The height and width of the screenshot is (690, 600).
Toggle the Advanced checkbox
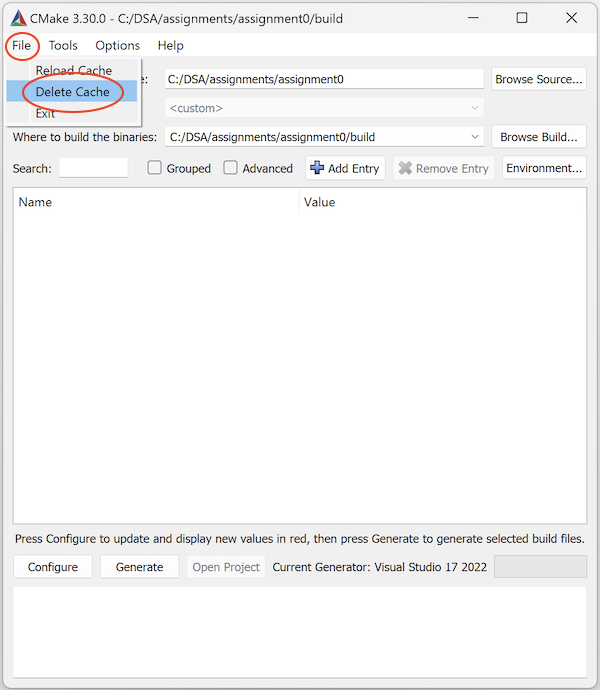click(231, 168)
